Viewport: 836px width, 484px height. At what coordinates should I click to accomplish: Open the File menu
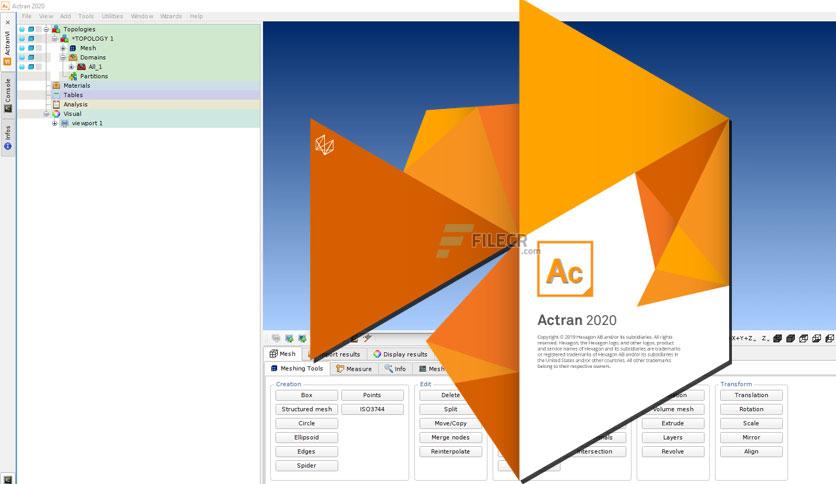[x=27, y=16]
